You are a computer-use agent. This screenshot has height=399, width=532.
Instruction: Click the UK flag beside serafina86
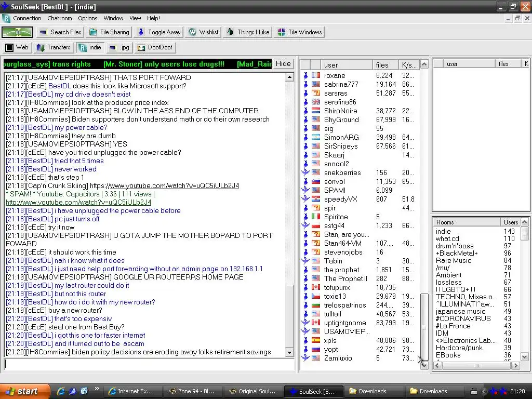[316, 102]
